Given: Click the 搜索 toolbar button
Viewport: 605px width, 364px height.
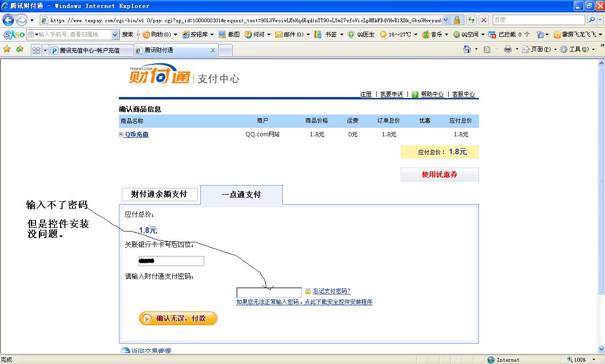Looking at the screenshot, I should click(127, 35).
